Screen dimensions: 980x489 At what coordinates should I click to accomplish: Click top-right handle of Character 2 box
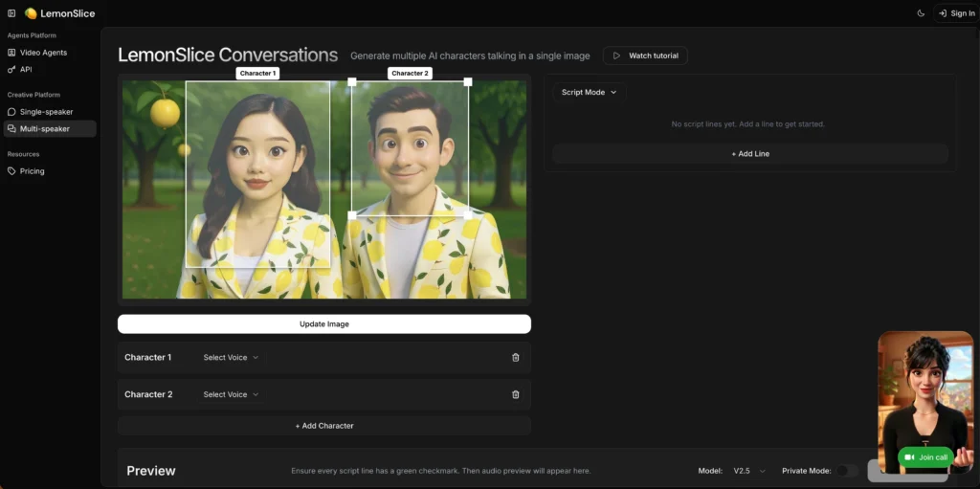[x=468, y=82]
